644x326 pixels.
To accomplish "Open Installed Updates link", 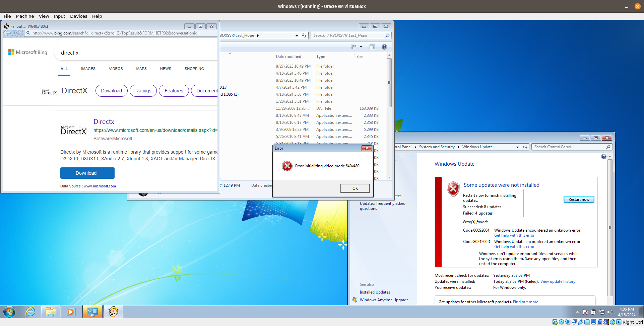I will [x=375, y=292].
